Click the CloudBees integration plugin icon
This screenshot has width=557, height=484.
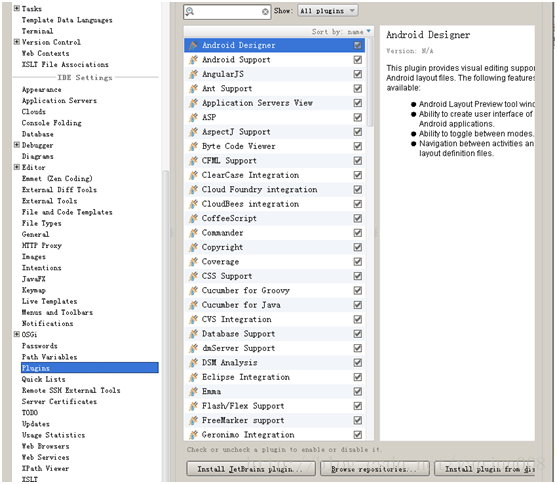pos(193,204)
